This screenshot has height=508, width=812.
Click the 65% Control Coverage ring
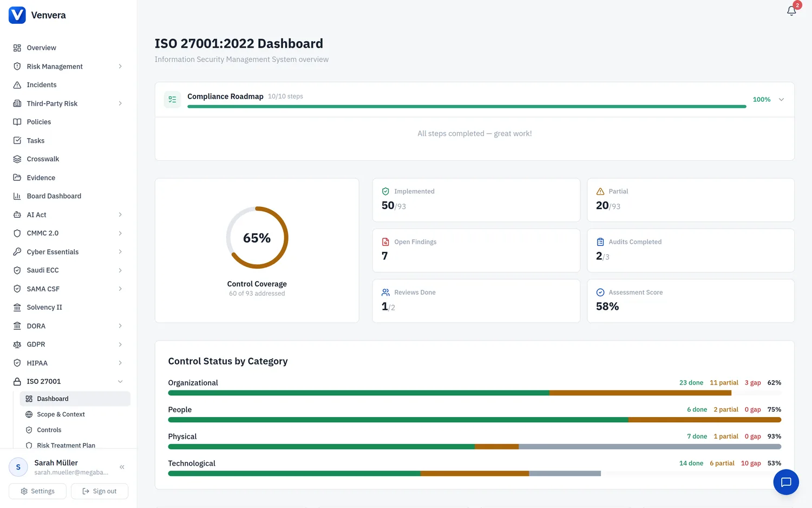click(257, 237)
